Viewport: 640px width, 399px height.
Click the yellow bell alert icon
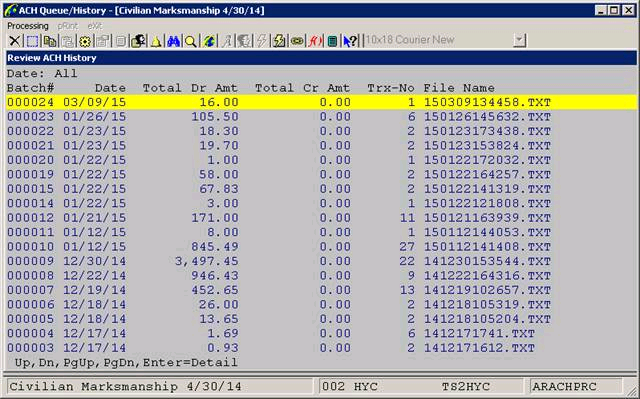[156, 41]
